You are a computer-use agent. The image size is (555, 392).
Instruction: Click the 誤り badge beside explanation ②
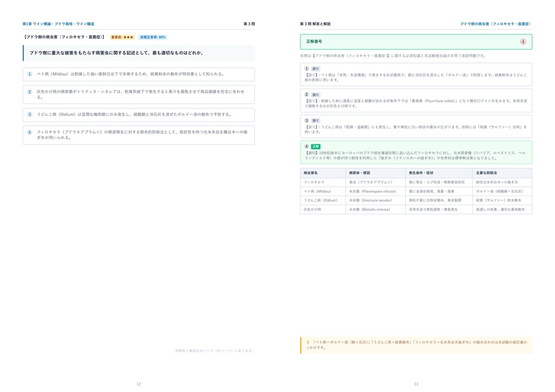(315, 95)
